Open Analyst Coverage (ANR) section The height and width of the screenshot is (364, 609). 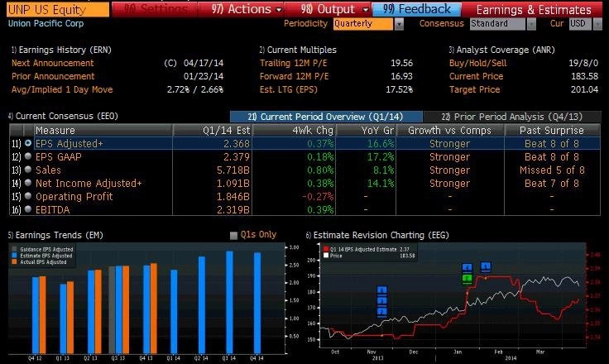click(501, 50)
